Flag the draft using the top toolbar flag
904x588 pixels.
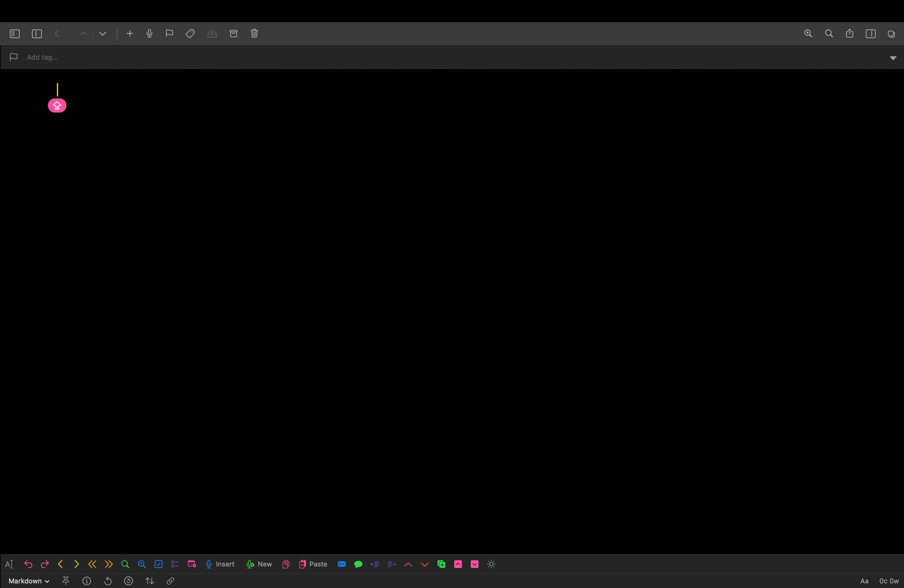[x=169, y=33]
